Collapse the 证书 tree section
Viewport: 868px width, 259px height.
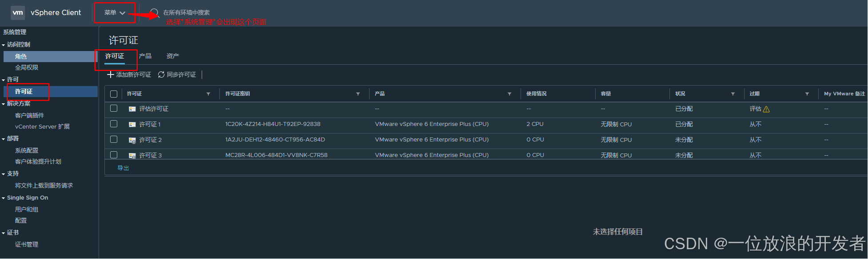(4, 233)
